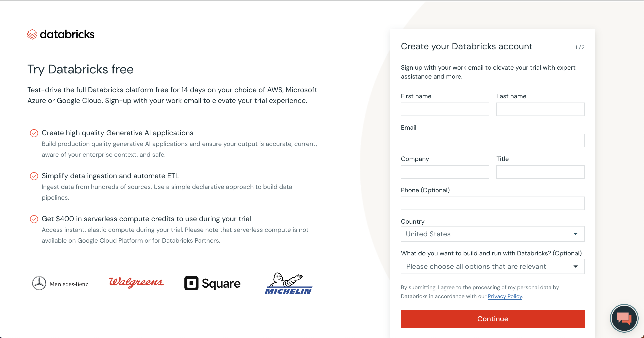Viewport: 644px width, 338px height.
Task: Click the Email input field
Action: click(492, 141)
